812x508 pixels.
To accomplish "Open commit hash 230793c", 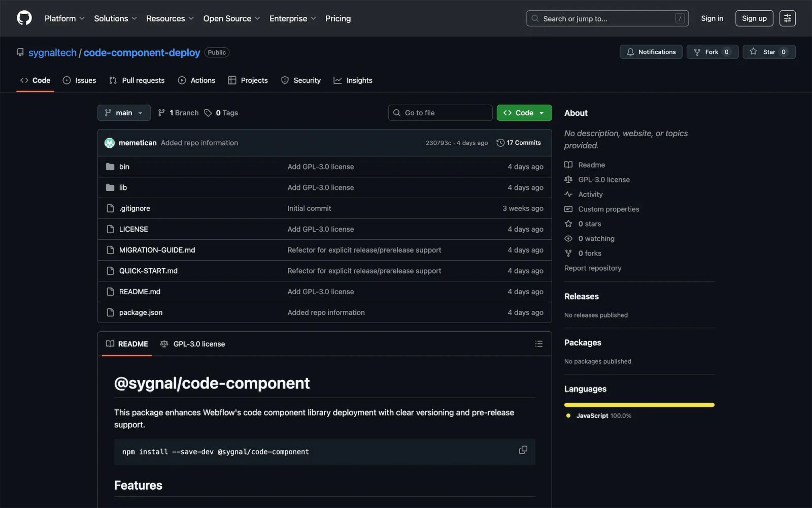I will (x=438, y=143).
